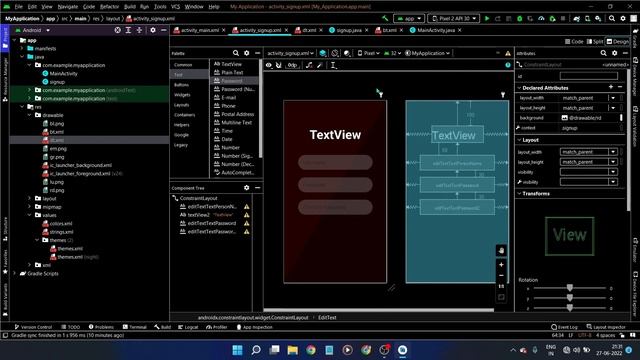This screenshot has width=640, height=360.
Task: Click the Debug app bug icon
Action: pos(520,18)
